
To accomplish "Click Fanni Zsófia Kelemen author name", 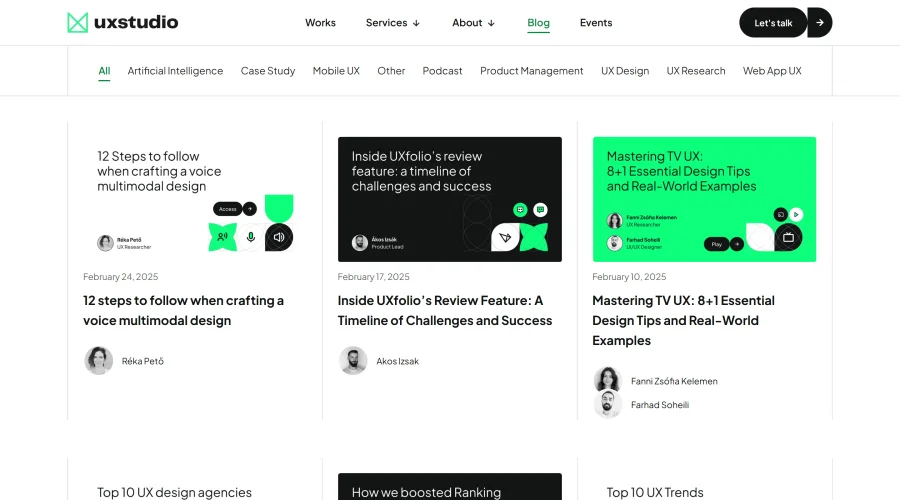I will coord(674,381).
